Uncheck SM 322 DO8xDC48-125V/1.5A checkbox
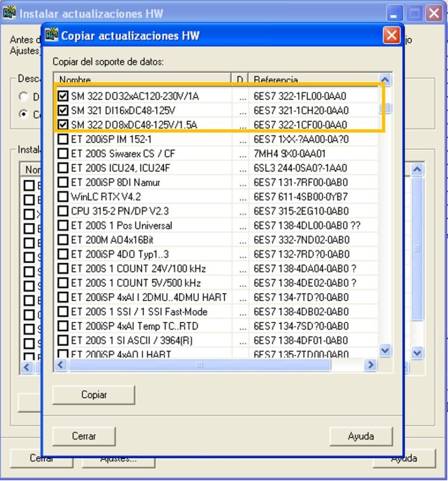This screenshot has height=481, width=448. (63, 124)
